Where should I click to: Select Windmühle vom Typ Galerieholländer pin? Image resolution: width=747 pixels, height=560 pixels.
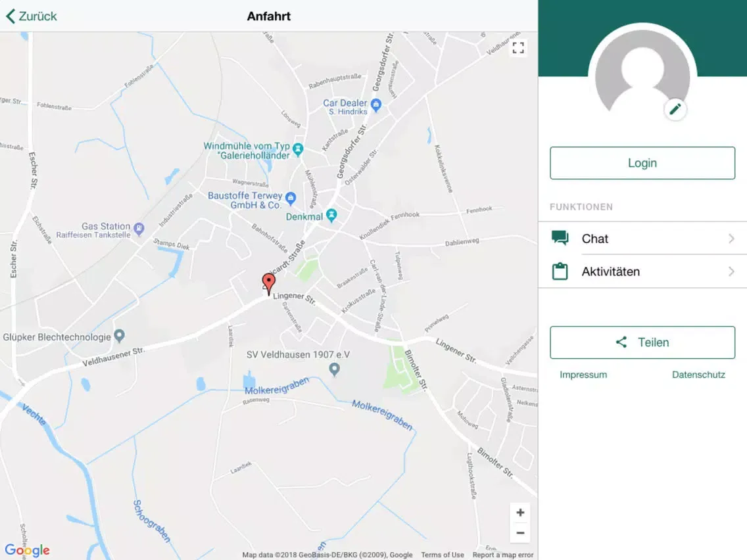coord(298,149)
